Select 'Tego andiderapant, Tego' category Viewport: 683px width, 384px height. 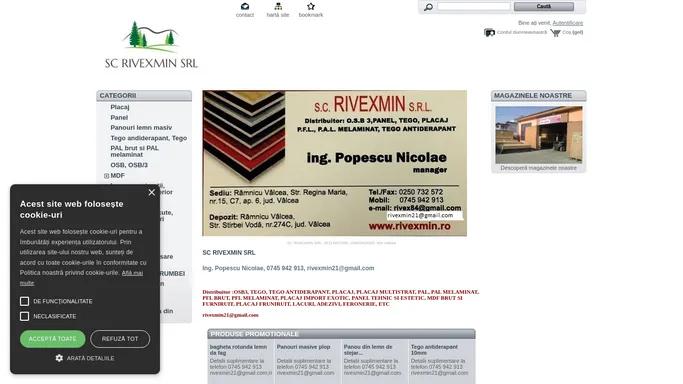coord(149,138)
